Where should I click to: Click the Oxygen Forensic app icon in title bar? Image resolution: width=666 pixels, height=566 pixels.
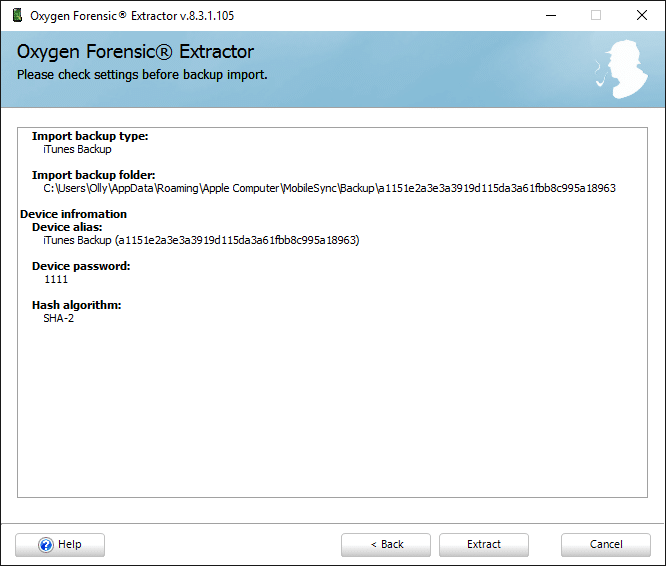(17, 16)
